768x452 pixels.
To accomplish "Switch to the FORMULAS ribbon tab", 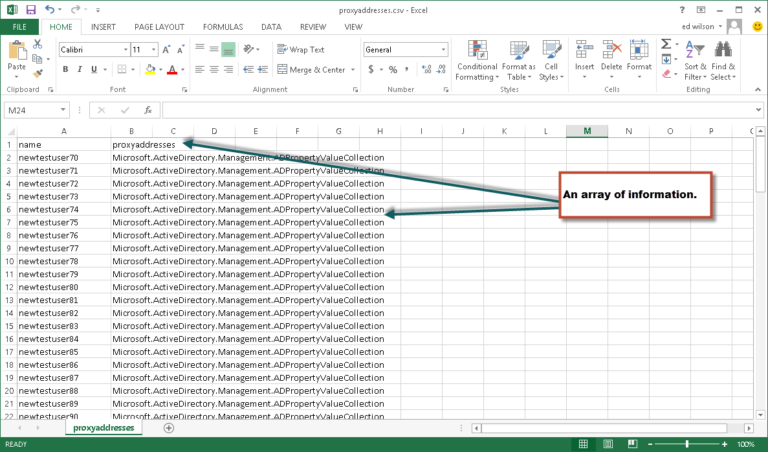I will pos(222,27).
